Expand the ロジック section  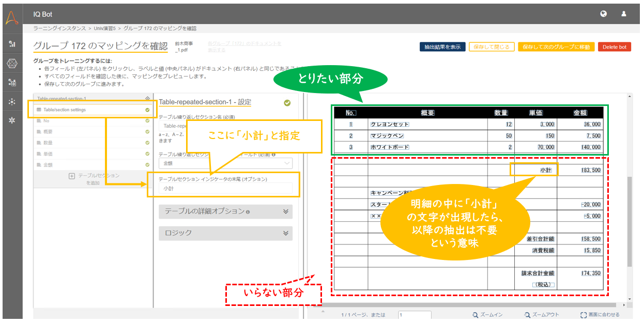coord(286,233)
